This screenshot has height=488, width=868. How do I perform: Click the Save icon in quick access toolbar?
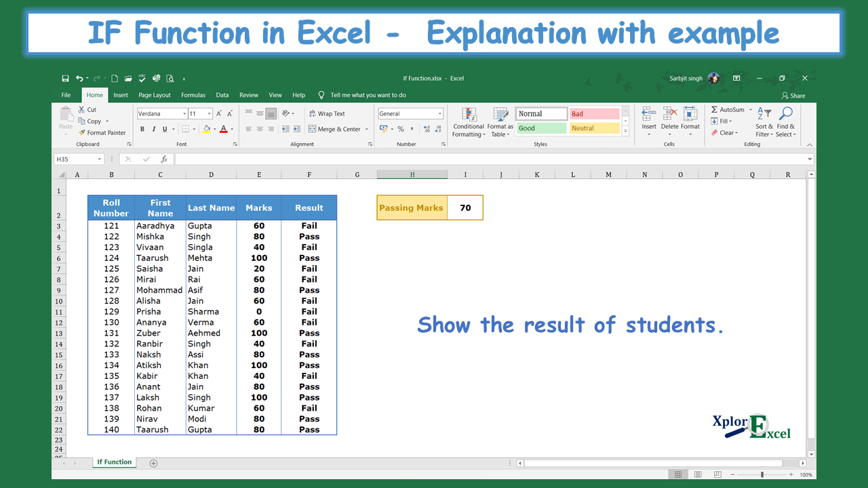[65, 79]
